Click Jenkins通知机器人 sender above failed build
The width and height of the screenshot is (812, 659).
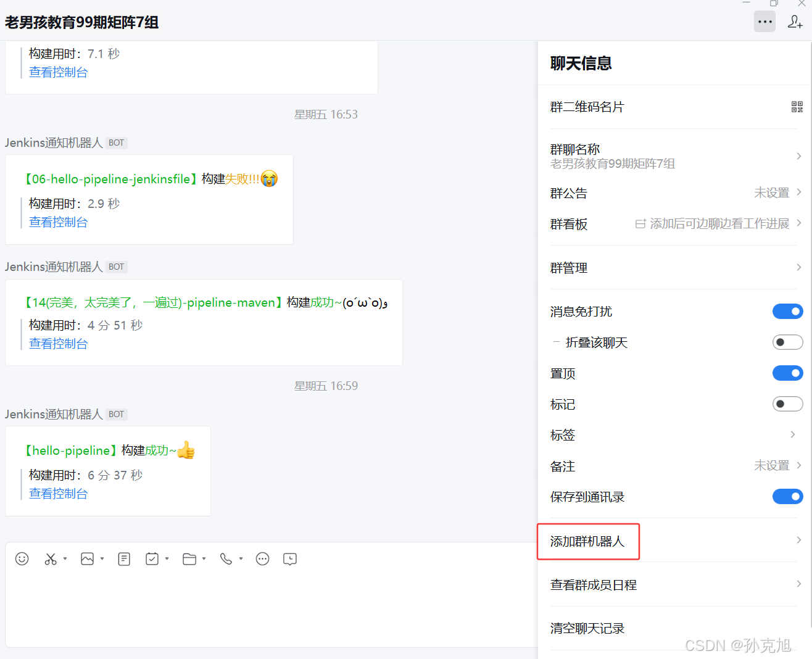54,143
